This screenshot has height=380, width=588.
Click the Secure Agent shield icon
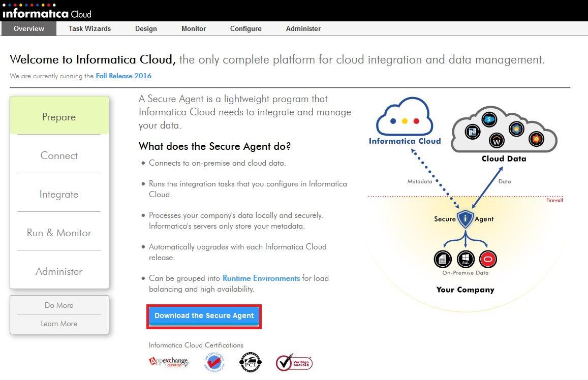pos(466,218)
